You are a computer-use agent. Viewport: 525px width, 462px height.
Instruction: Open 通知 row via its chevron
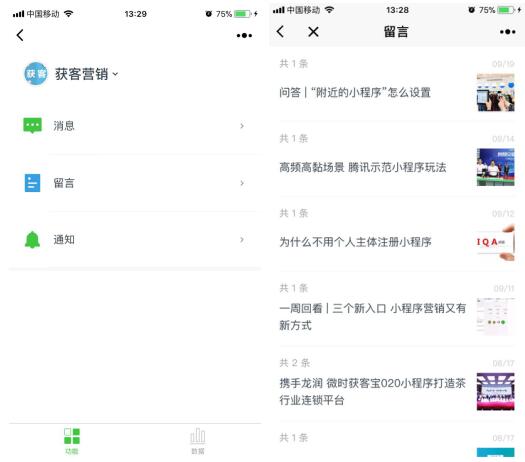coord(242,240)
